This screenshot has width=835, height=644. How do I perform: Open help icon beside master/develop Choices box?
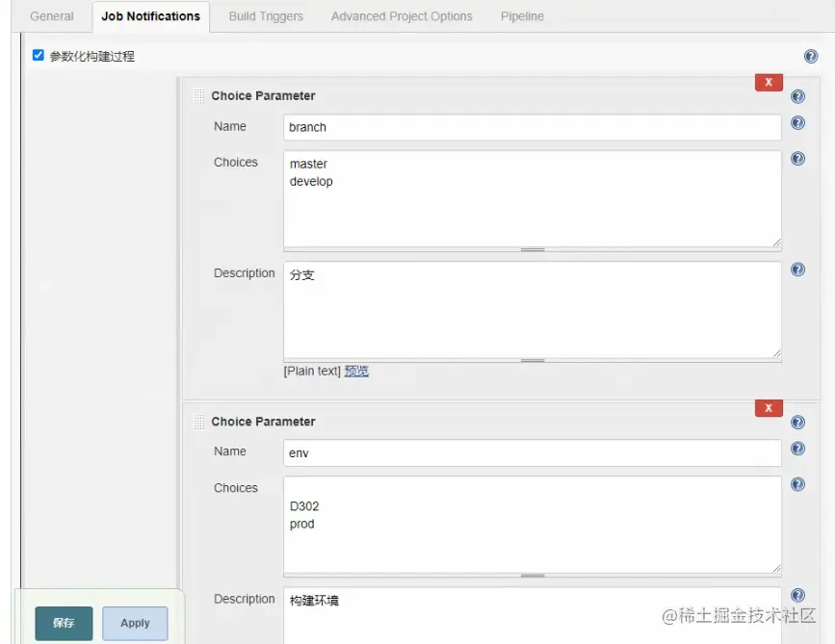[x=797, y=159]
